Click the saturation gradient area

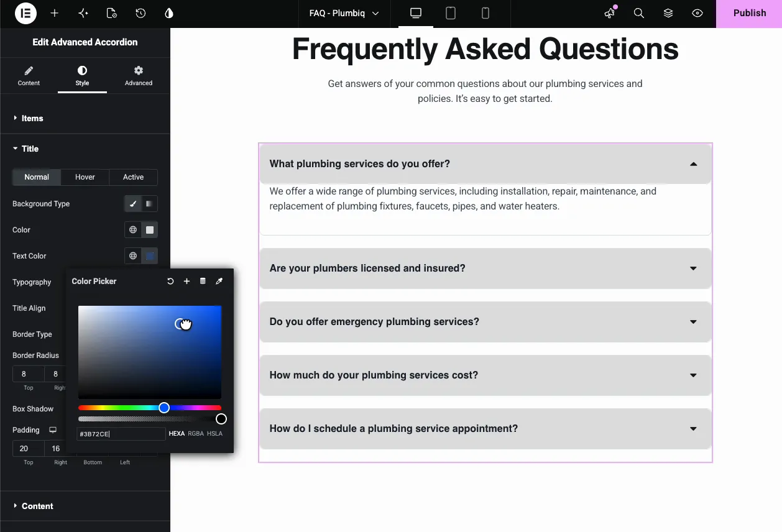coord(150,352)
